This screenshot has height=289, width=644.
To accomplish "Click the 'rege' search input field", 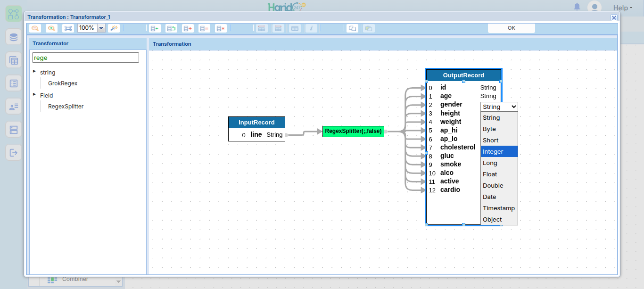I will pyautogui.click(x=85, y=58).
